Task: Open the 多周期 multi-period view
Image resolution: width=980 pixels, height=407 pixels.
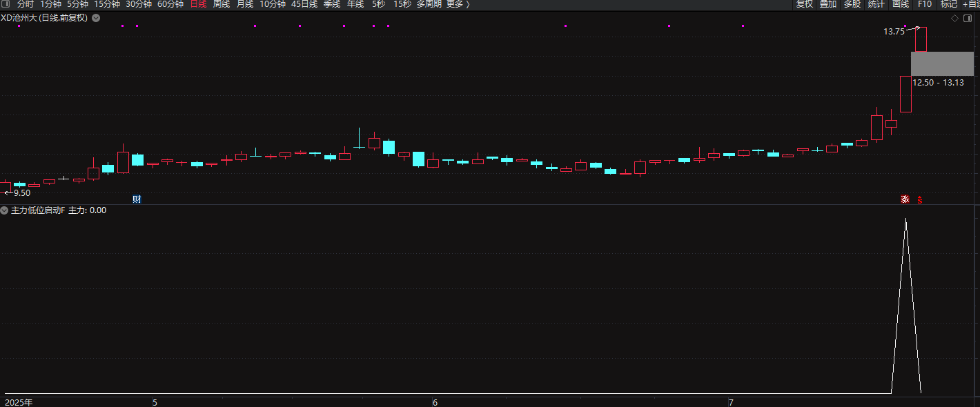Action: click(429, 4)
